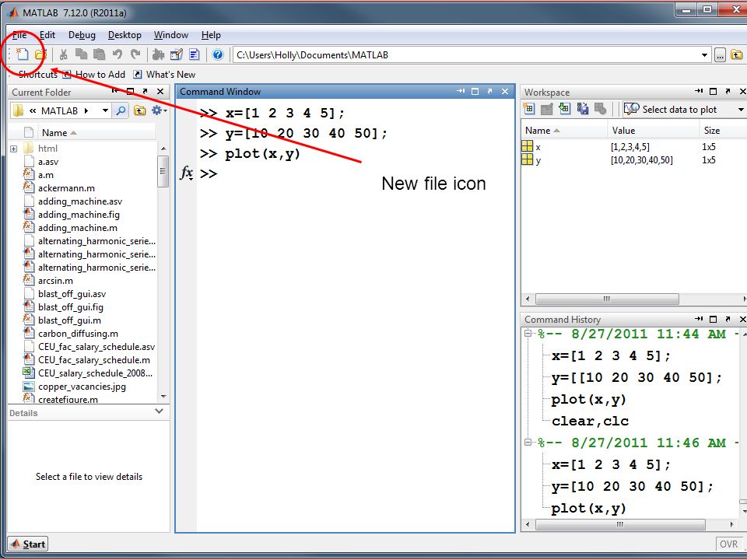Select the copper_vacancies.jpg file
Image resolution: width=747 pixels, height=560 pixels.
click(x=82, y=387)
